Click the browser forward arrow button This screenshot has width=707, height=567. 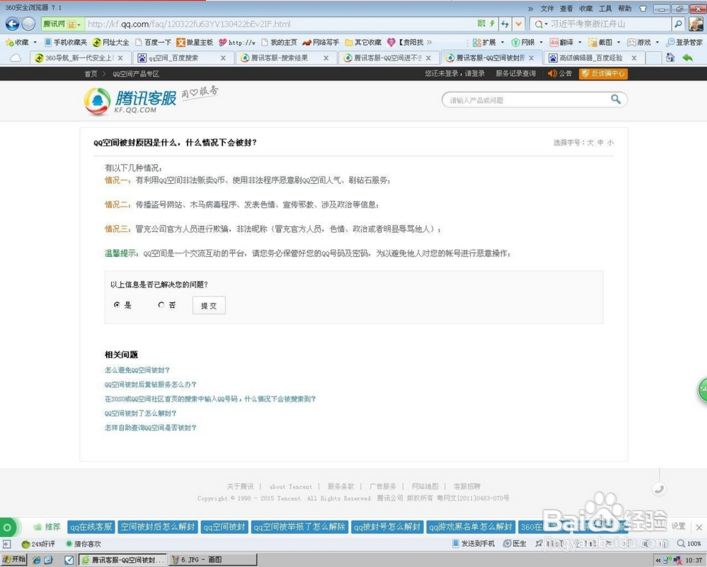pyautogui.click(x=28, y=24)
